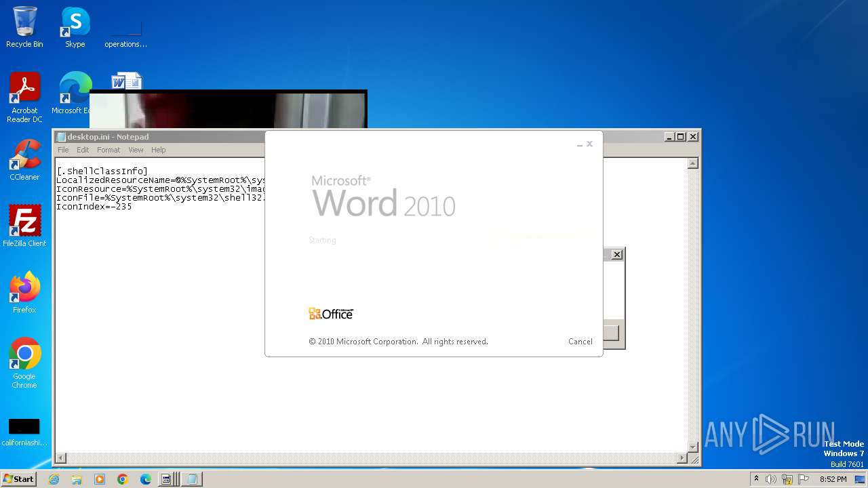Minimize the Word splash screen
This screenshot has height=488, width=868.
tap(580, 144)
